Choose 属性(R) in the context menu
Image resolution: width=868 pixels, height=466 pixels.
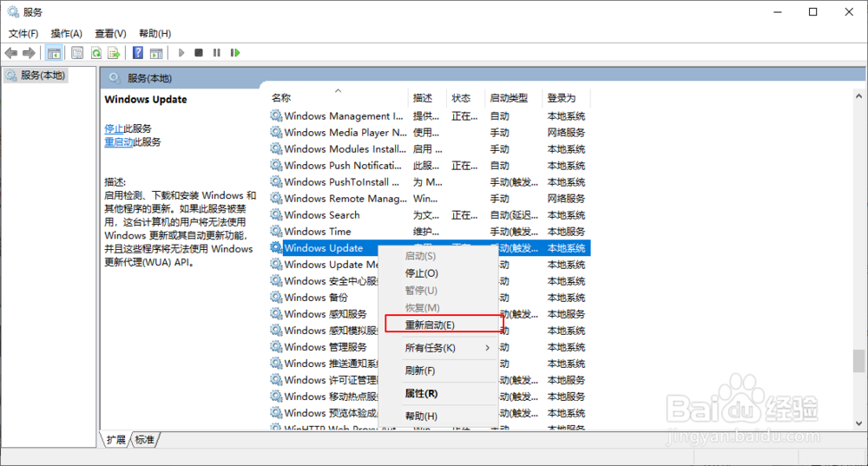(x=438, y=393)
